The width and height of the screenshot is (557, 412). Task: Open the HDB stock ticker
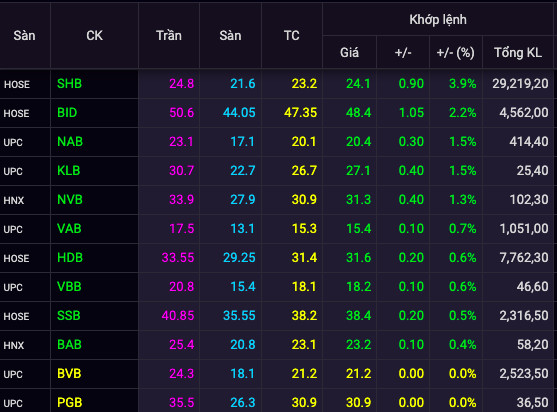click(x=70, y=258)
